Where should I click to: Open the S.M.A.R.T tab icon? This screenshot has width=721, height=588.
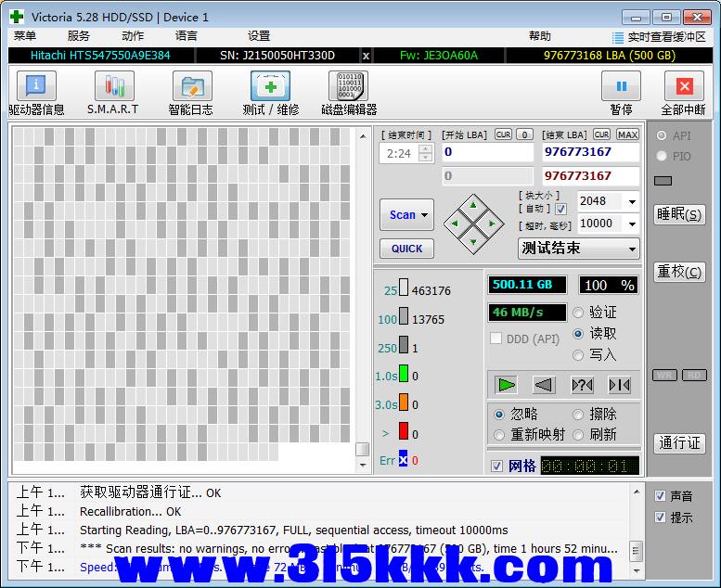point(114,86)
